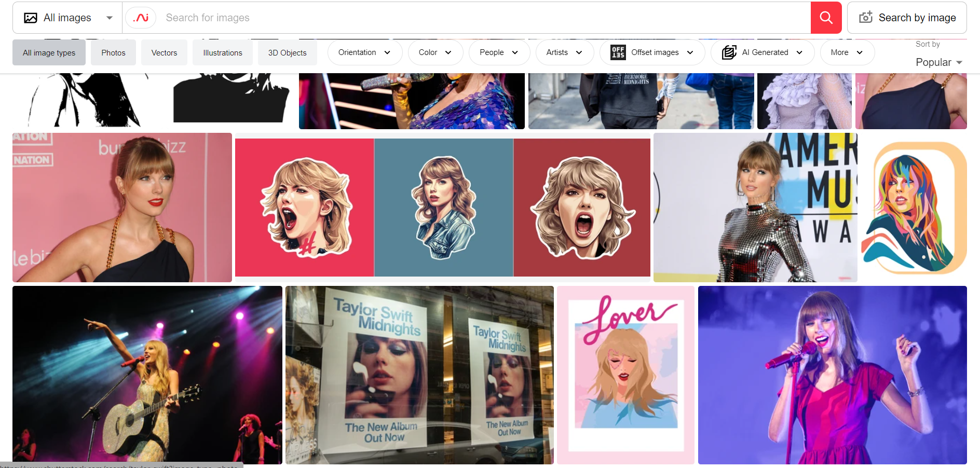Image resolution: width=980 pixels, height=468 pixels.
Task: Switch to the 3D Objects tab
Action: click(x=287, y=52)
